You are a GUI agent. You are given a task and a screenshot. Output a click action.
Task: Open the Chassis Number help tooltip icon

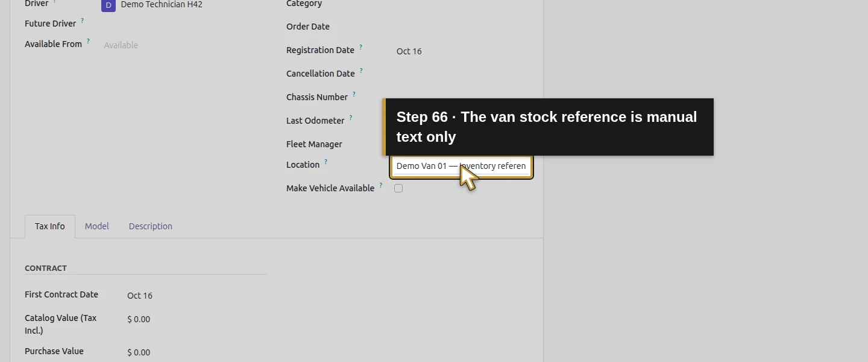click(354, 94)
